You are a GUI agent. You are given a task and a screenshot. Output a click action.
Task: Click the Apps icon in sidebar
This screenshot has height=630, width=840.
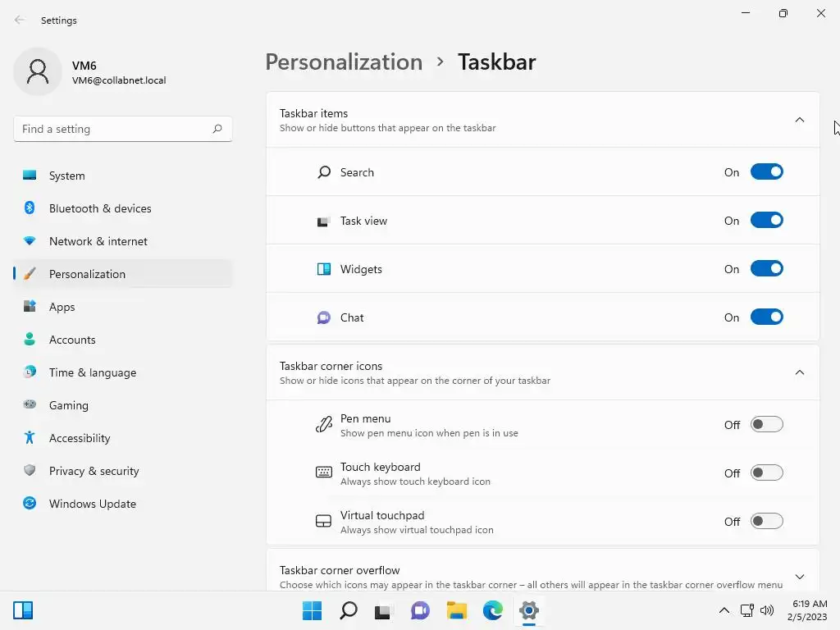(x=30, y=307)
